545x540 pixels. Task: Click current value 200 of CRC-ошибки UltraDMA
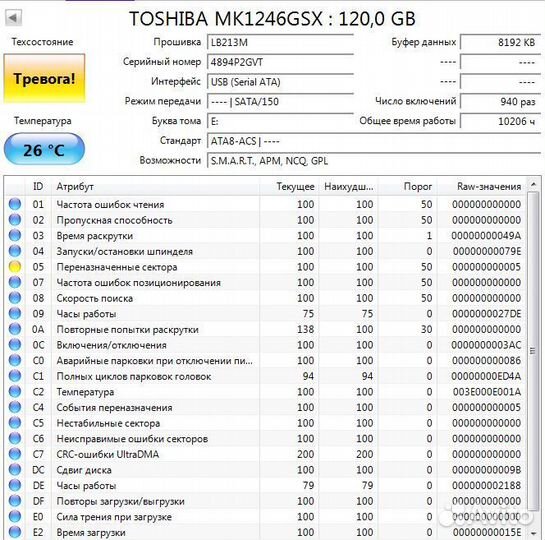tap(305, 455)
